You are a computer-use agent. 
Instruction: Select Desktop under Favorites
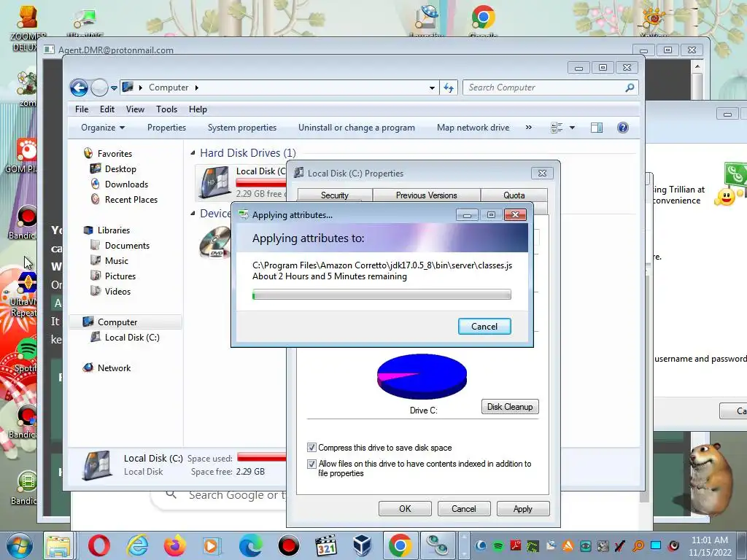coord(120,169)
